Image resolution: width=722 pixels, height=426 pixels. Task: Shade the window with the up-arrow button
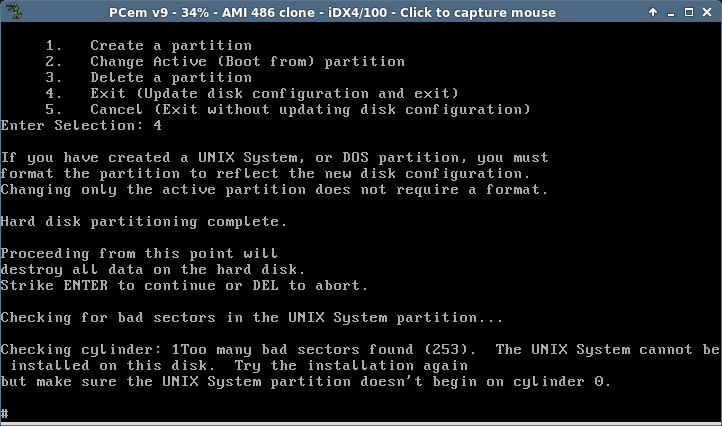(653, 12)
